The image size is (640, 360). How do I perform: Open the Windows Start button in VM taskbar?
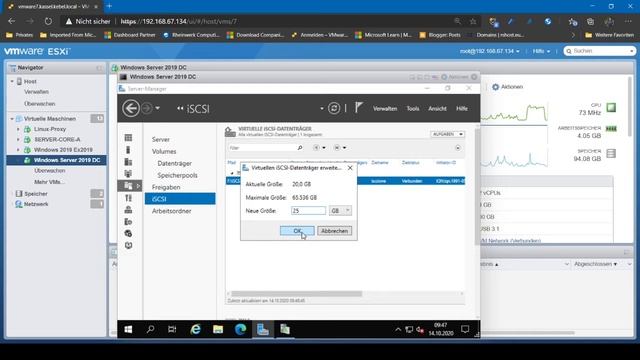pos(128,329)
